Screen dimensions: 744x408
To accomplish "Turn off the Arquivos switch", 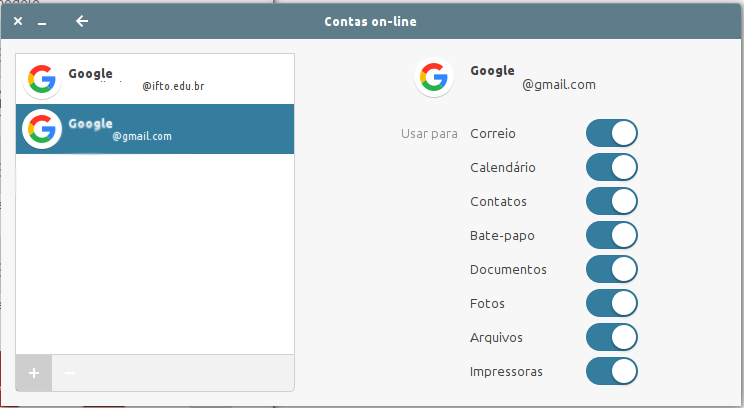I will click(x=612, y=337).
